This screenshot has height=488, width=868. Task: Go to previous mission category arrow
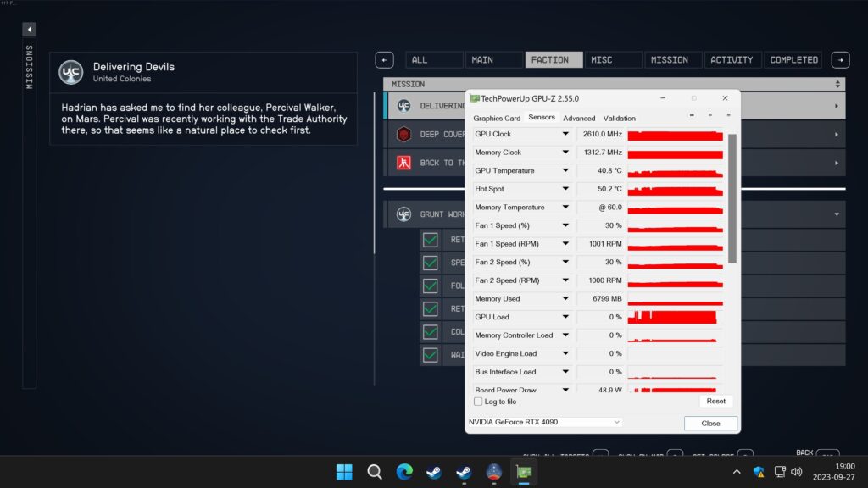coord(384,60)
